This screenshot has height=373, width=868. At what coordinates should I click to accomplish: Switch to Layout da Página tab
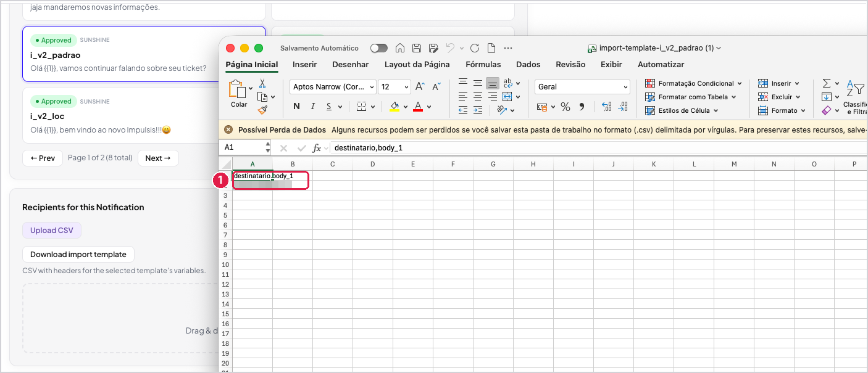[x=417, y=65]
